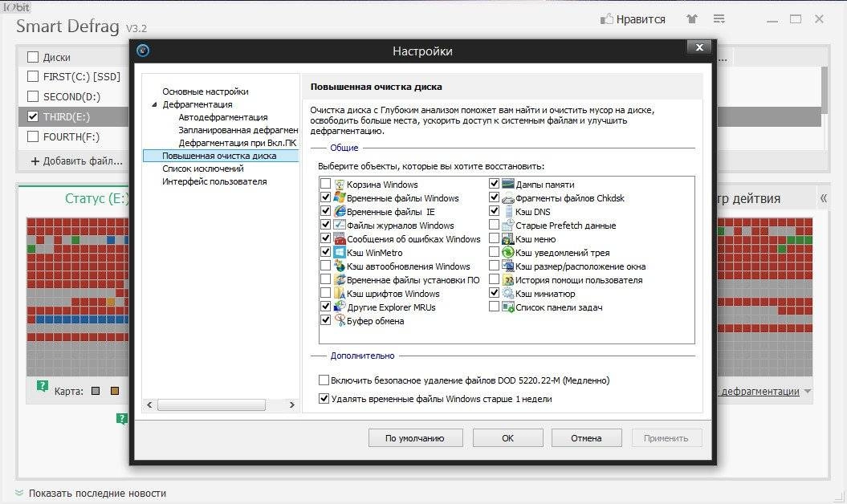Screen dimensions: 847x504
Task: Uncheck Временные файлы Windows option
Action: (325, 197)
